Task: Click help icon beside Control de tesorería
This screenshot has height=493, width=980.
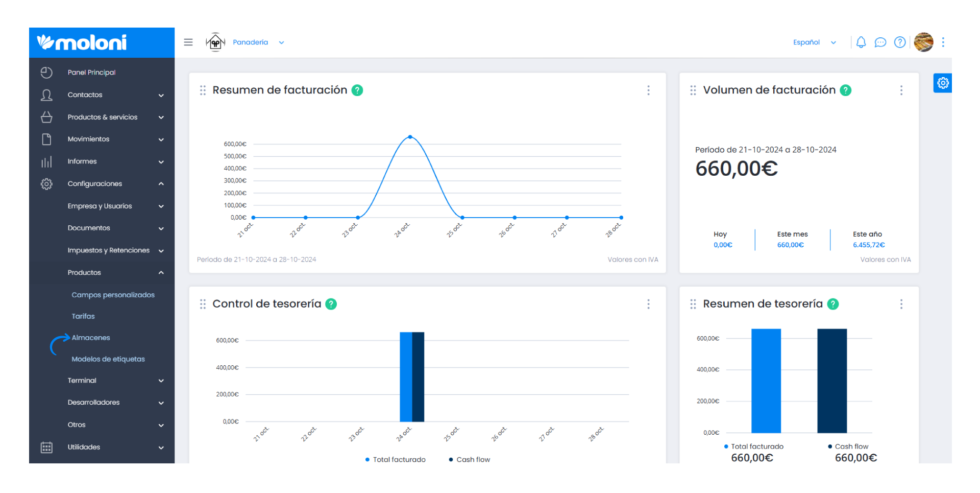Action: click(331, 304)
